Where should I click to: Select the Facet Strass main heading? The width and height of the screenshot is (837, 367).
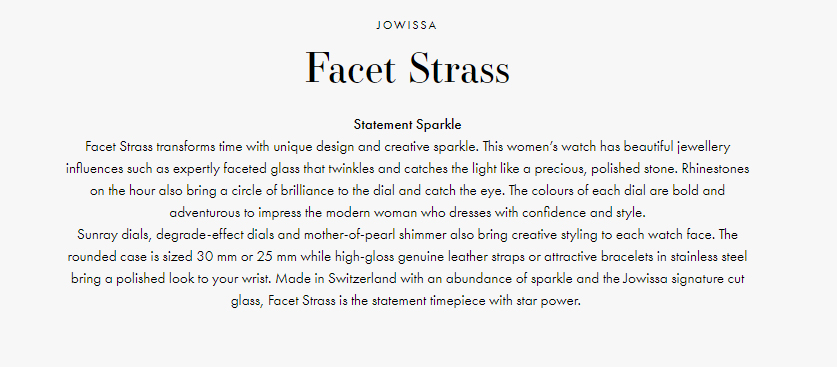click(407, 68)
